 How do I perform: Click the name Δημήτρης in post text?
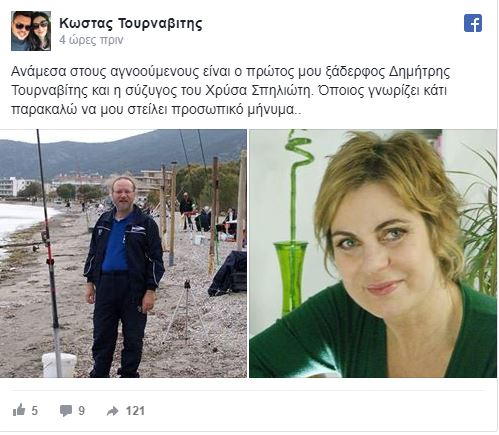420,72
